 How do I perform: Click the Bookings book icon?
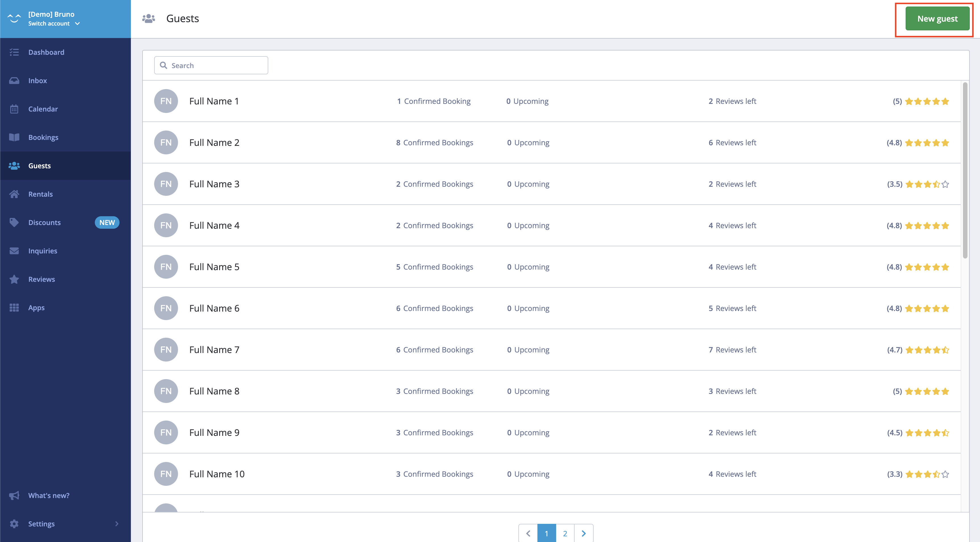pos(14,137)
